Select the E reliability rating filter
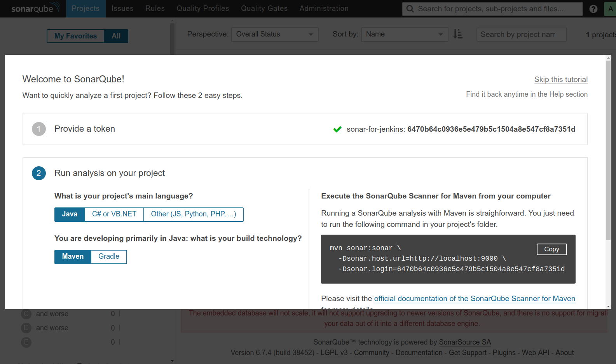Viewport: 616px width, 364px height. tap(26, 342)
